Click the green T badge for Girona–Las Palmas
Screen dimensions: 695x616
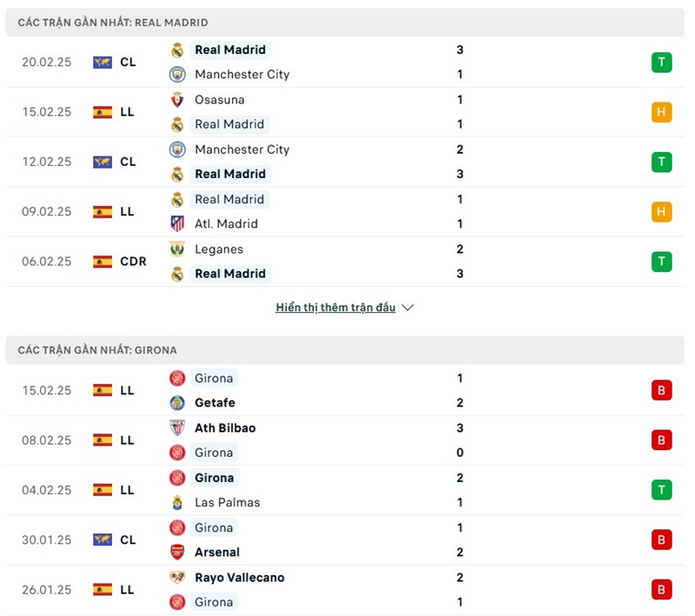(x=661, y=490)
